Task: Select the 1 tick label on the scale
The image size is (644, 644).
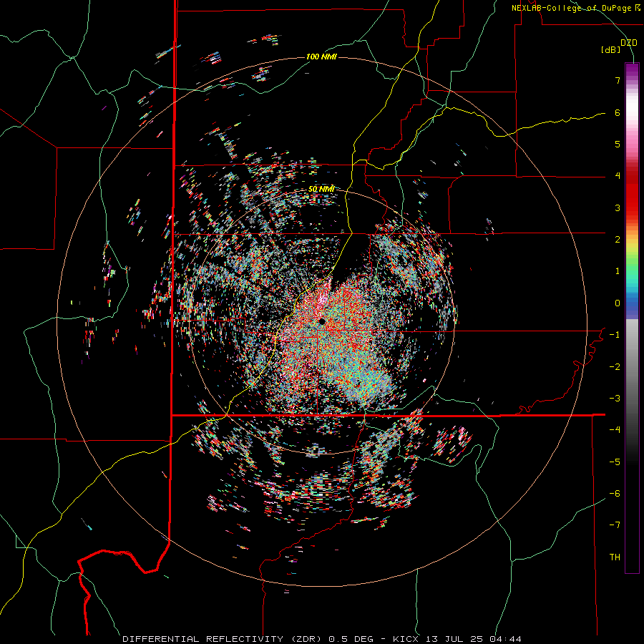Action: click(618, 271)
